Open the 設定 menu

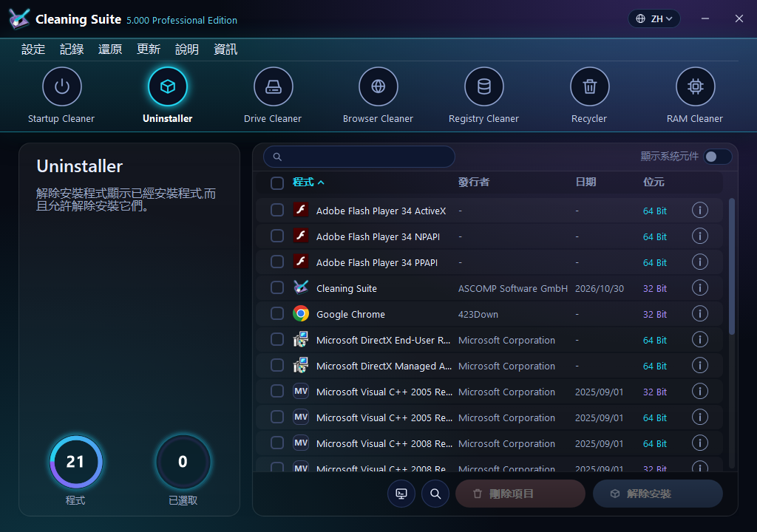click(x=33, y=50)
